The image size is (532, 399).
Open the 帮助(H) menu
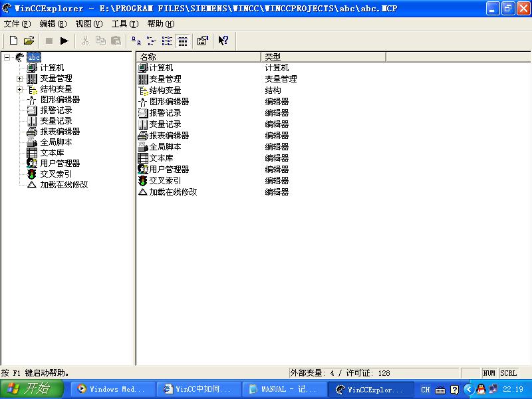pos(161,24)
